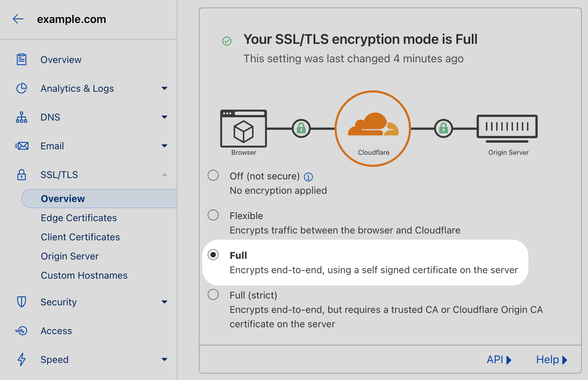The image size is (588, 380).
Task: Open Edge Certificates
Action: pyautogui.click(x=78, y=218)
